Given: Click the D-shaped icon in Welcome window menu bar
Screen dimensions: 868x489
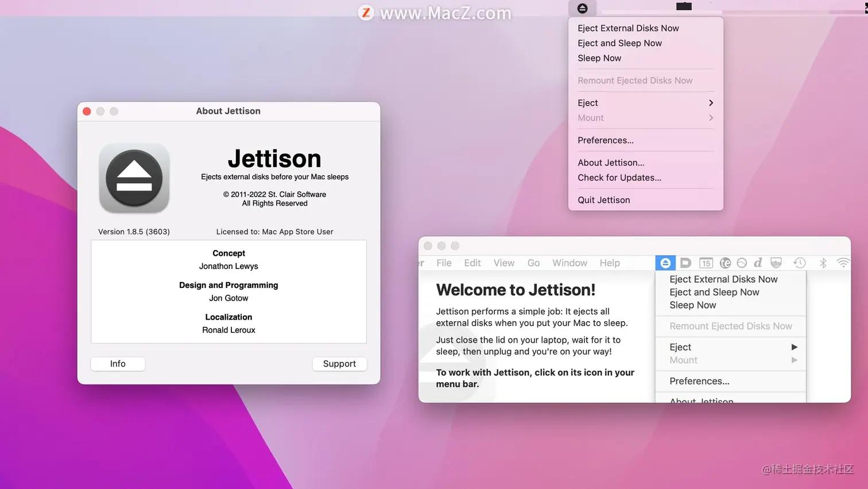Looking at the screenshot, I should (x=685, y=263).
